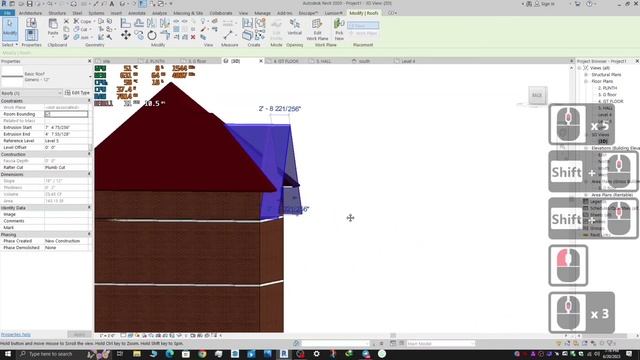This screenshot has width=640, height=360.
Task: Collapse the Dimensions section
Action: 89,174
